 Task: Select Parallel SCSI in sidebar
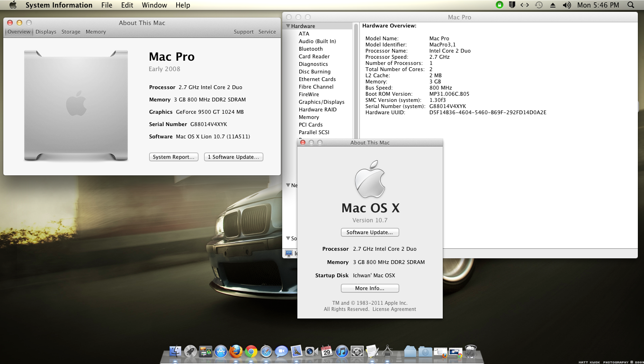click(314, 132)
